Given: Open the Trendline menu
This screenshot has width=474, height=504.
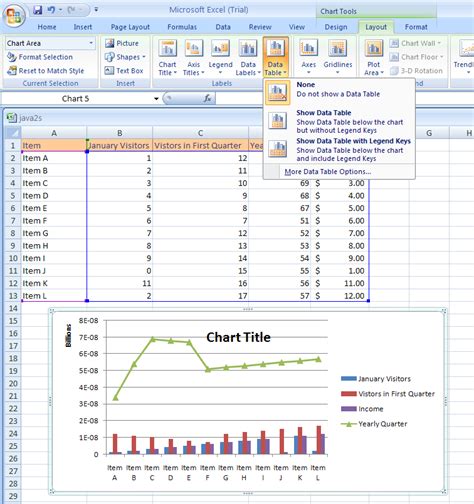Looking at the screenshot, I should (464, 57).
